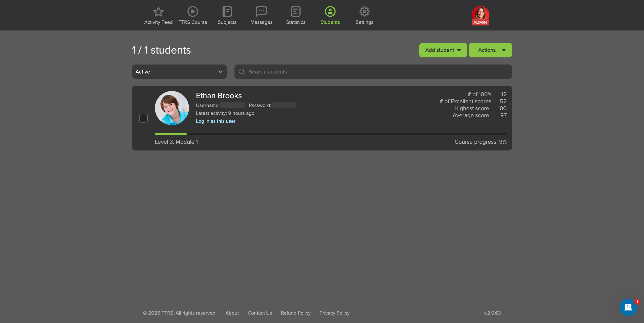Open the Messages speech bubble icon

[261, 12]
